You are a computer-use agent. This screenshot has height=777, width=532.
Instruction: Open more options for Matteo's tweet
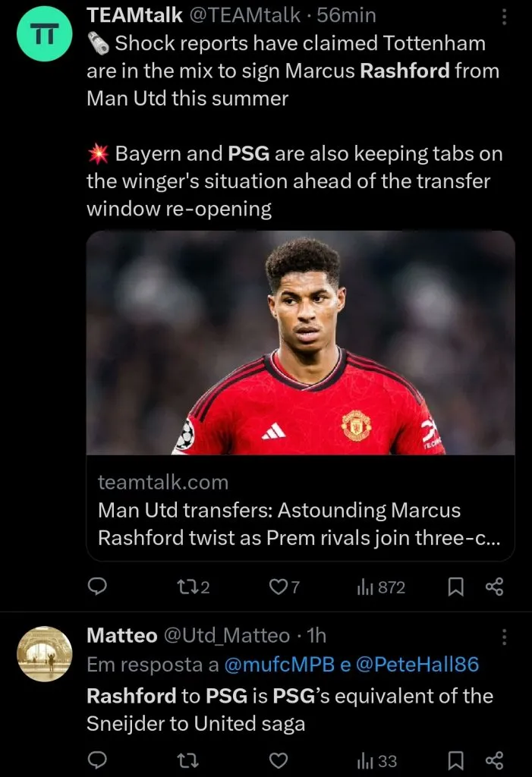coord(505,636)
